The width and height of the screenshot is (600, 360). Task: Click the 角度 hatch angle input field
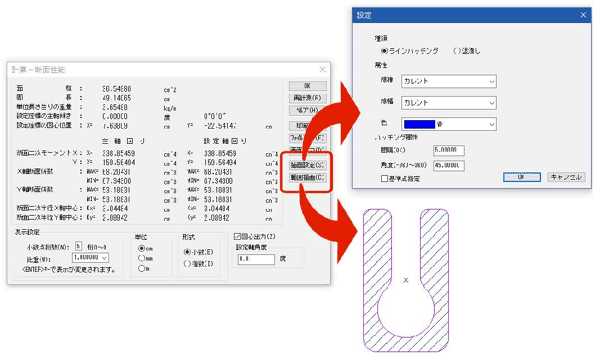[449, 166]
